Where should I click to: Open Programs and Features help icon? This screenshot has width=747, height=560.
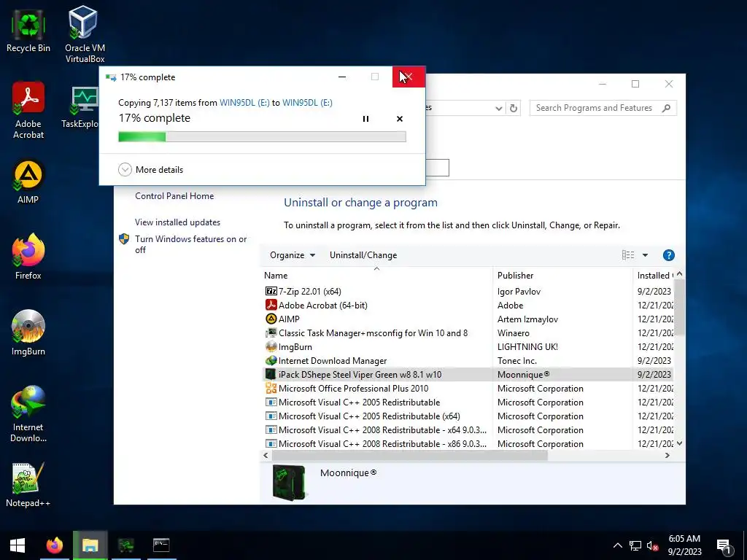[x=668, y=255]
